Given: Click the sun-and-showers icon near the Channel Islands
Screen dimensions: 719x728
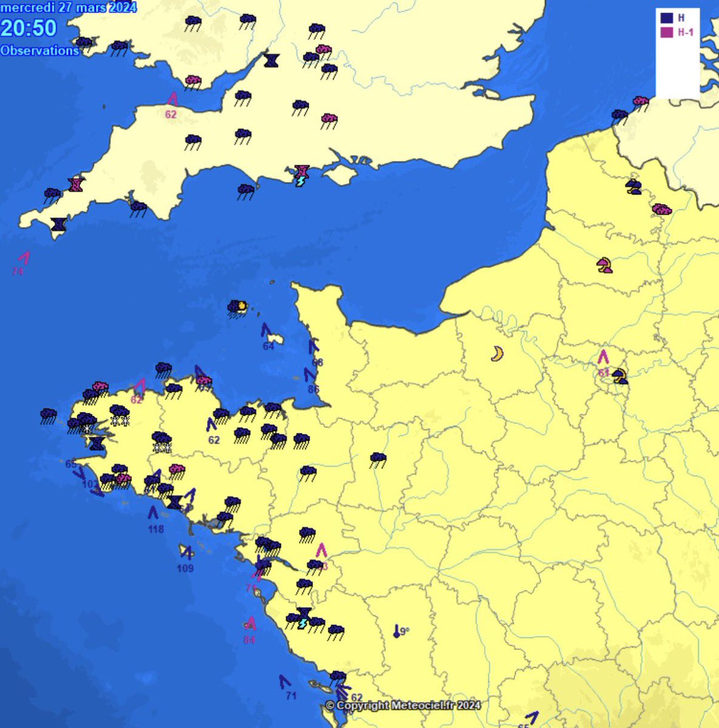Looking at the screenshot, I should (x=237, y=308).
